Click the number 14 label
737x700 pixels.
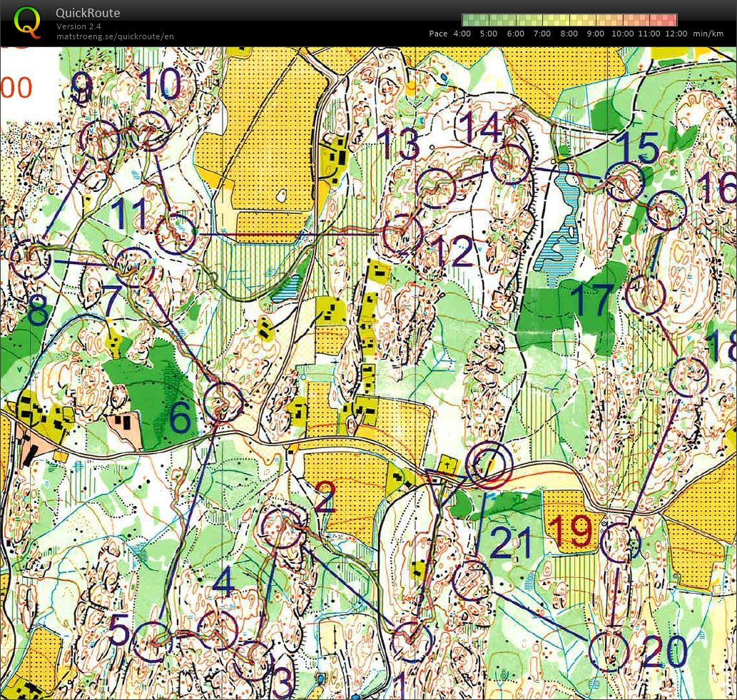(x=481, y=127)
